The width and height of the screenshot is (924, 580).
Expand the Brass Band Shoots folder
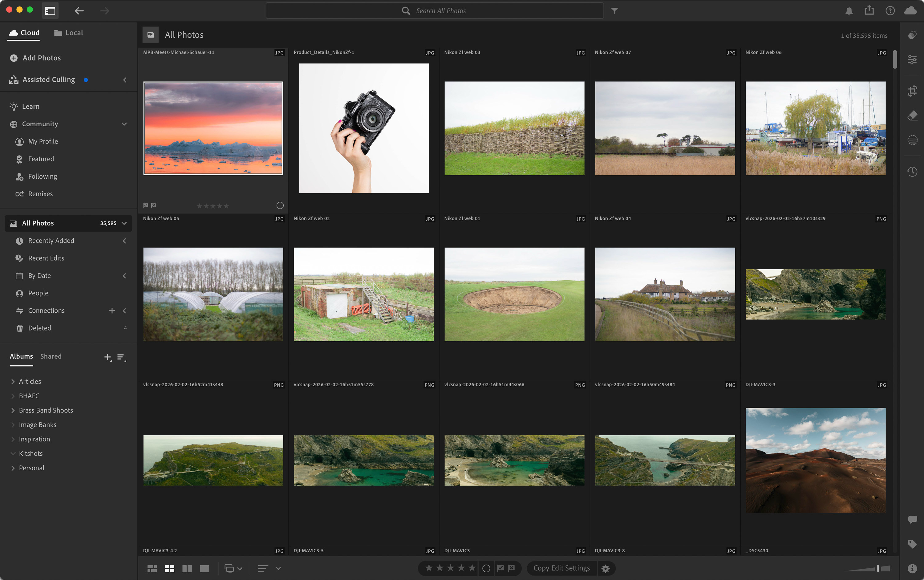click(x=13, y=411)
